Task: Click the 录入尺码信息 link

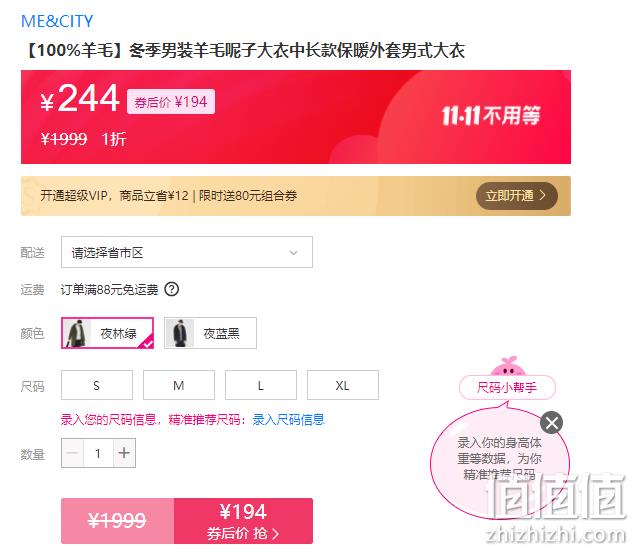Action: [288, 420]
